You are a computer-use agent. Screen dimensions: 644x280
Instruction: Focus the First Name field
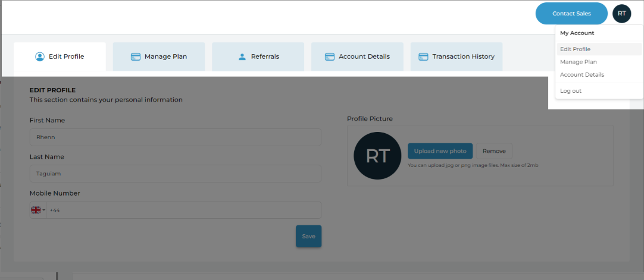[x=176, y=137]
